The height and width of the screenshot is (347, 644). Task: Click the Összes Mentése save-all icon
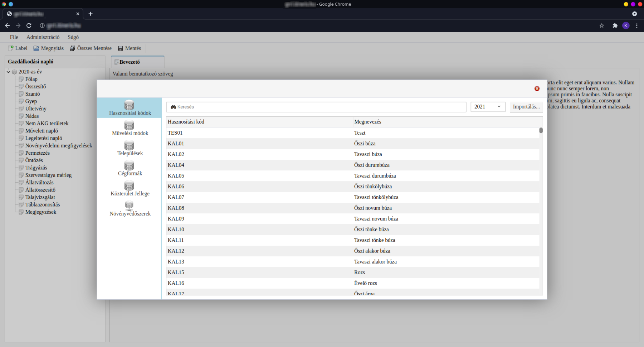click(72, 48)
